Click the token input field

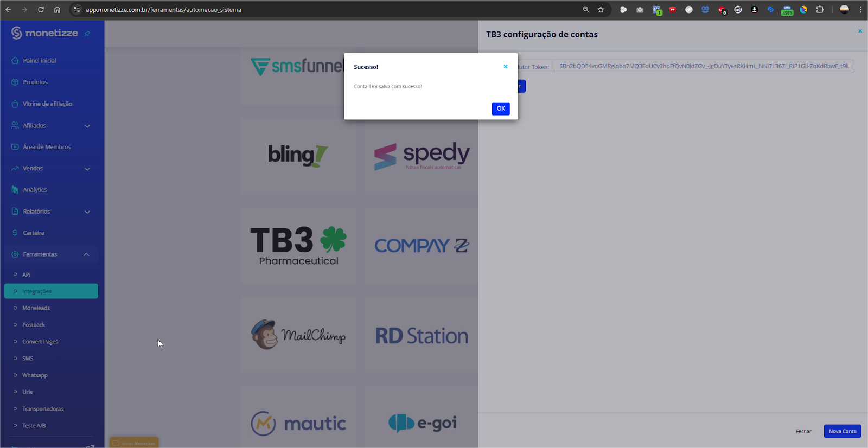703,66
